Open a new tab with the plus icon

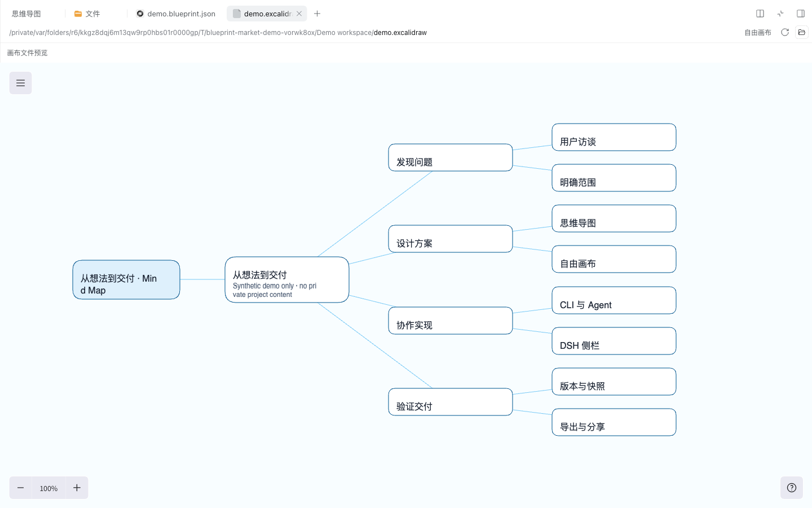click(317, 14)
